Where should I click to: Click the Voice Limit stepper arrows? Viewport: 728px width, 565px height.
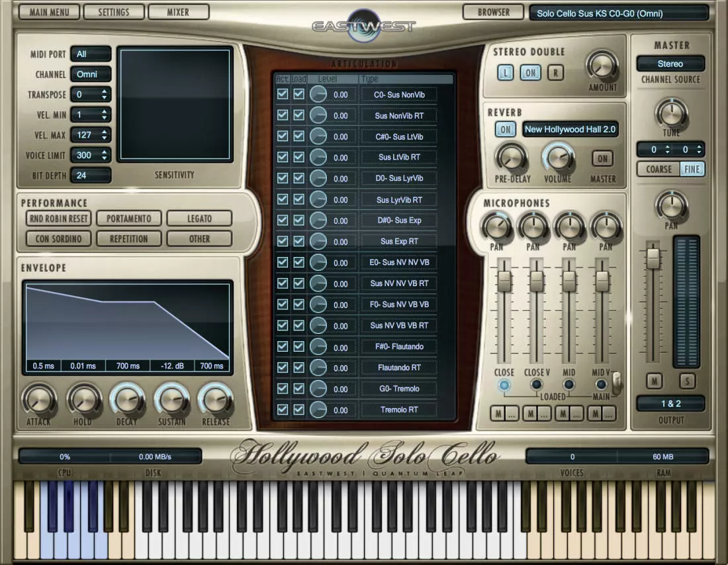tap(105, 155)
